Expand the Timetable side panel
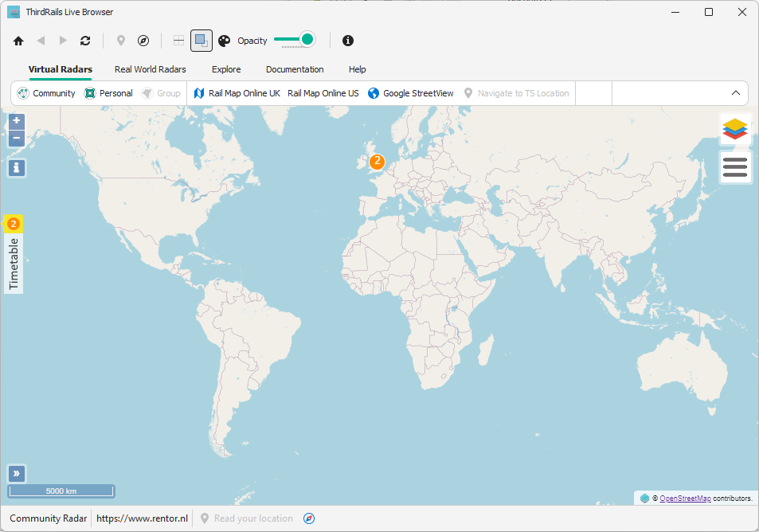This screenshot has height=532, width=759. click(x=14, y=264)
